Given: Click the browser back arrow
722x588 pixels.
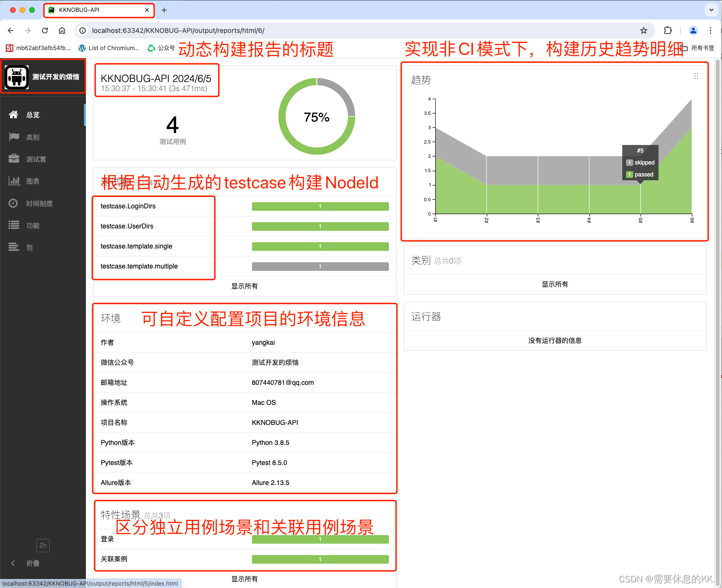Looking at the screenshot, I should point(10,31).
